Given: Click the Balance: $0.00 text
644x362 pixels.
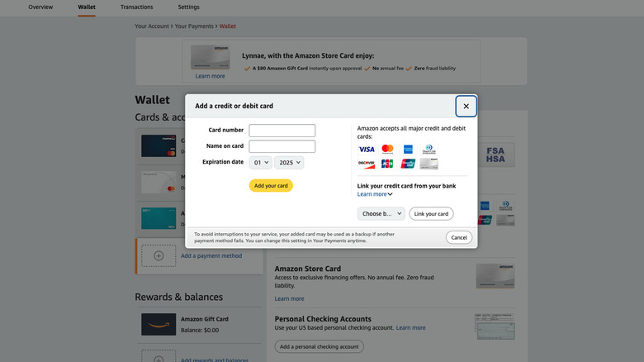Looking at the screenshot, I should point(200,331).
